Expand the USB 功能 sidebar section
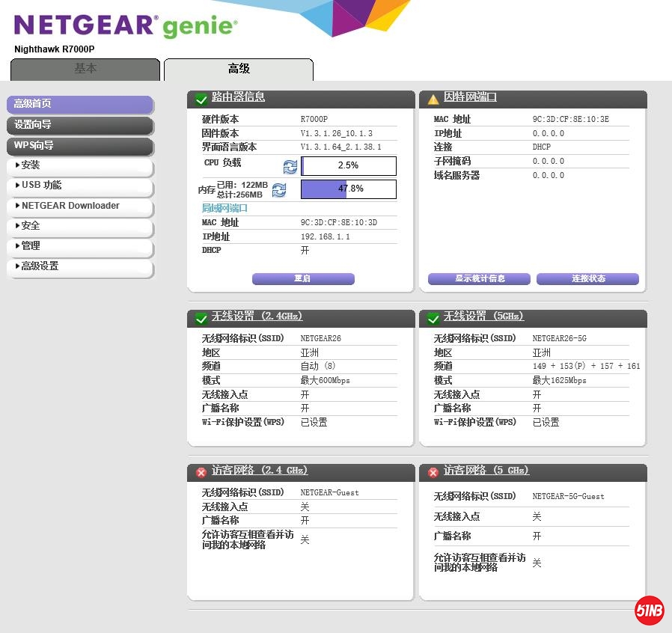672x633 pixels. (79, 186)
